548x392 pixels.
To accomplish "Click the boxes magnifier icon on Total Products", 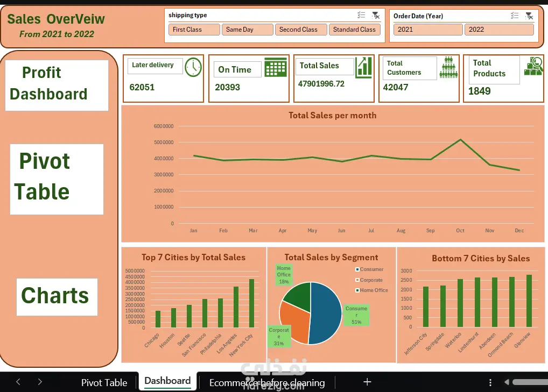I will coord(533,66).
